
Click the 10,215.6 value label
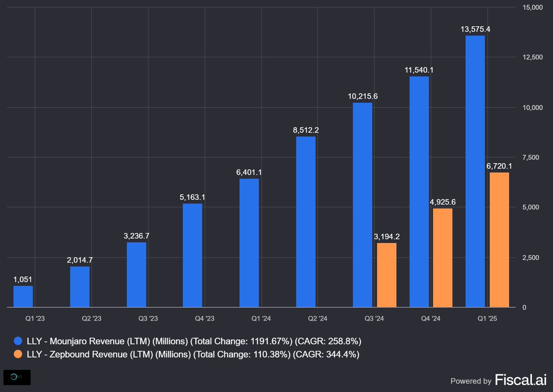click(363, 96)
